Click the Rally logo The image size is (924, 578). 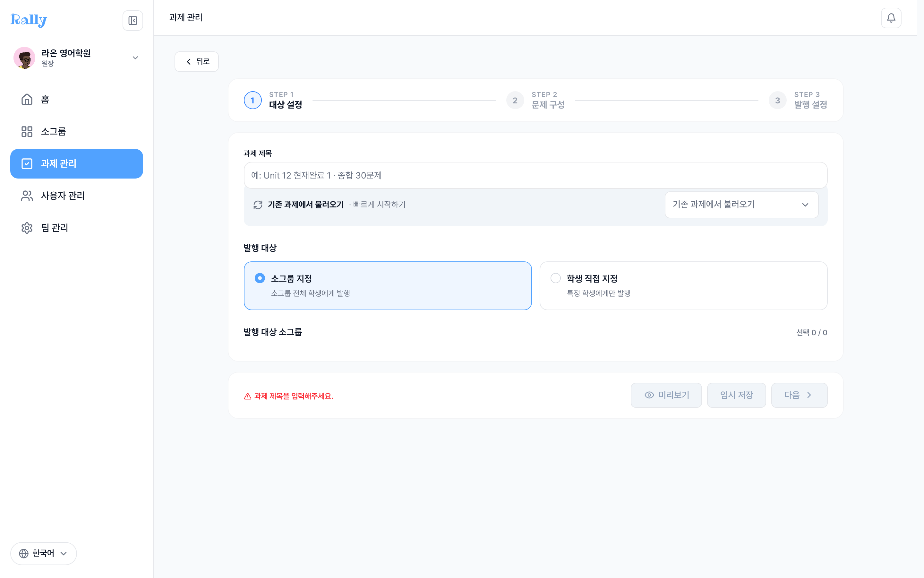pos(29,20)
